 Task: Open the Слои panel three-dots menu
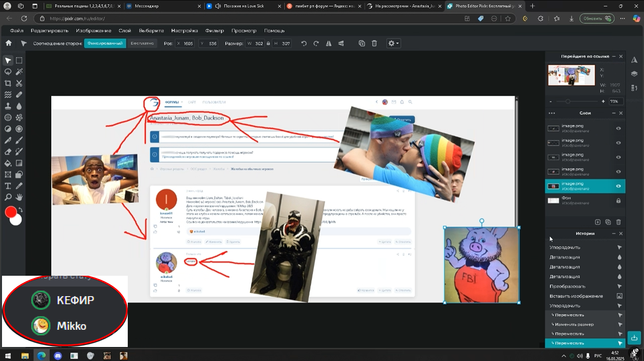tap(552, 113)
